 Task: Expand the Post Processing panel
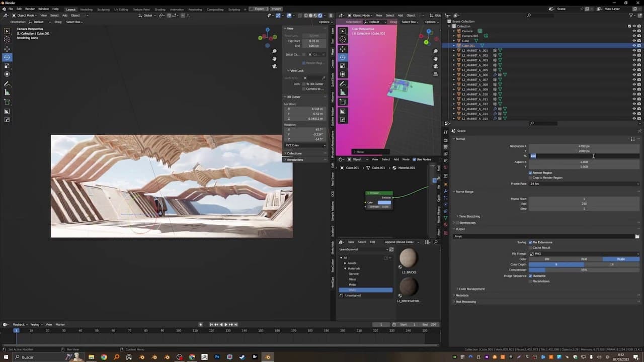(x=465, y=302)
